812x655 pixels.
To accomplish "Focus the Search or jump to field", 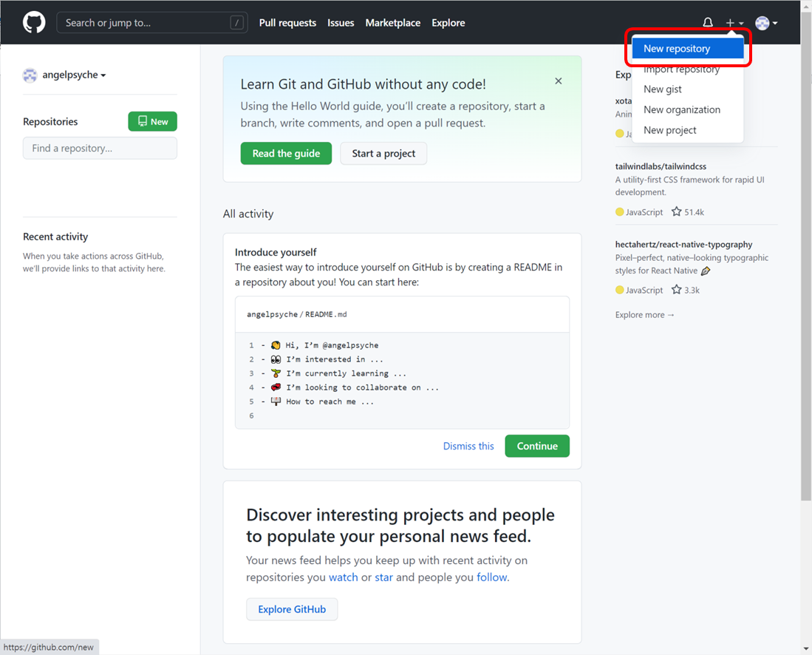I will [x=151, y=23].
